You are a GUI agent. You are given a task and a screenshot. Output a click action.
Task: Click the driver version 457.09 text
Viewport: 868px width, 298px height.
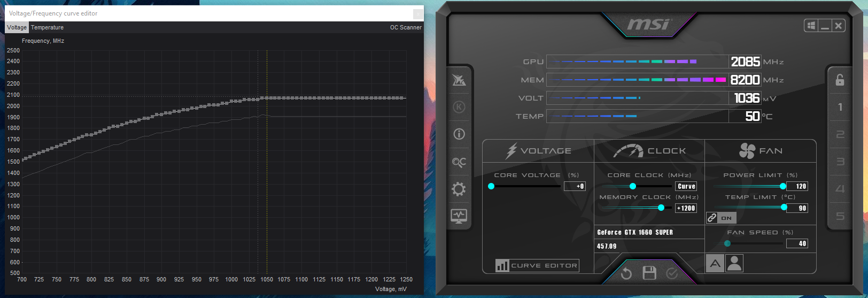[607, 246]
